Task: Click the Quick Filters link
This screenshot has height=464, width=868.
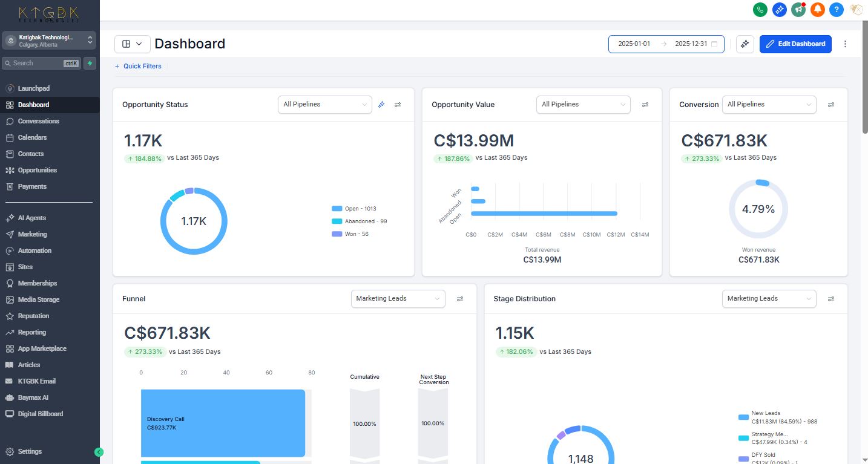Action: click(138, 67)
